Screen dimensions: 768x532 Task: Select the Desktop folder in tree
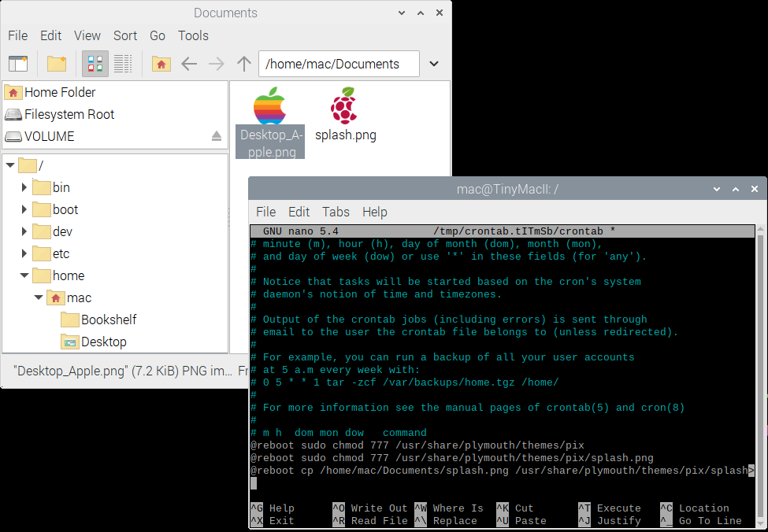click(x=94, y=342)
